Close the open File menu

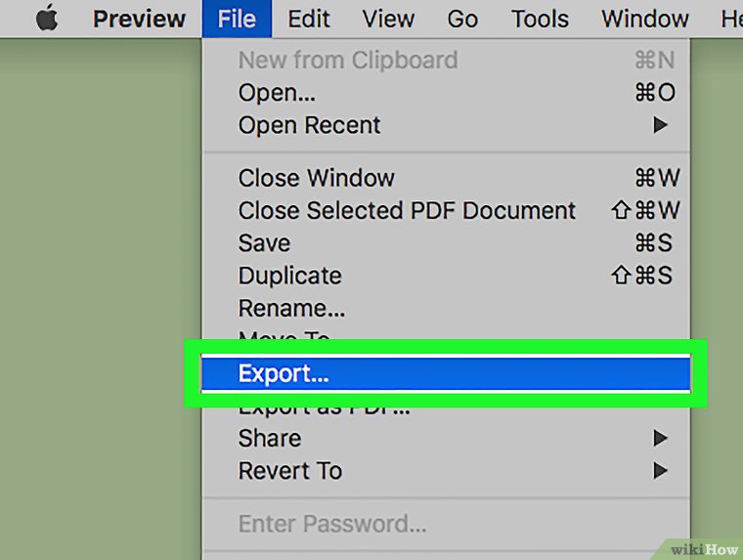pos(237,19)
